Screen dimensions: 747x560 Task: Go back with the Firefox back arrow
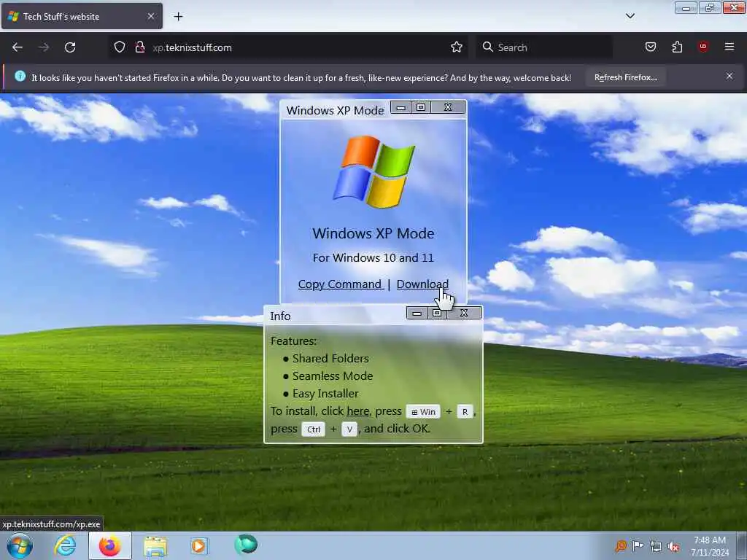[x=18, y=47]
